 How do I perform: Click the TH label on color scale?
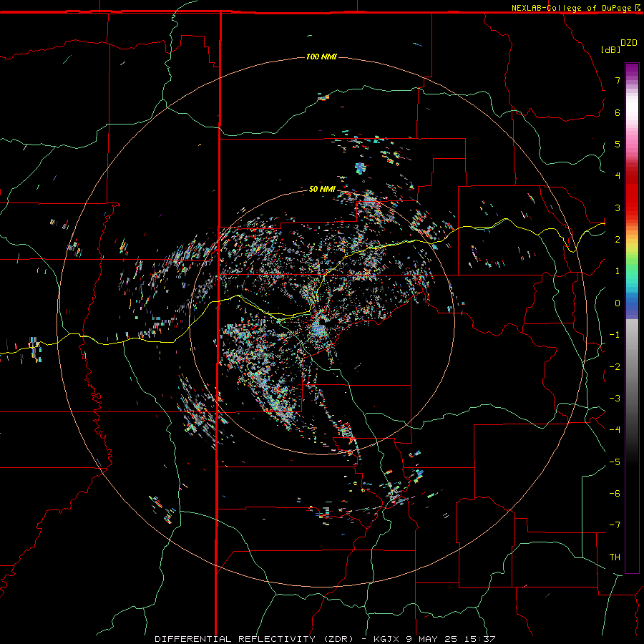point(615,557)
